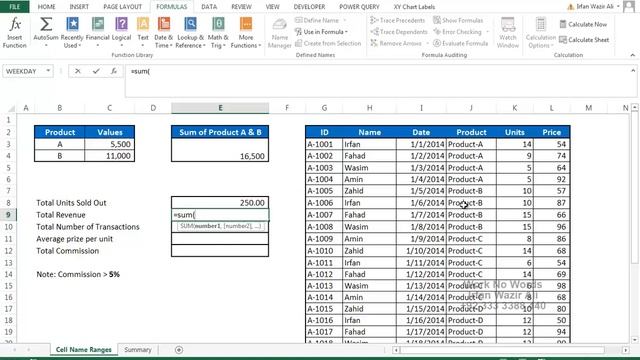Switch to the DEVELOPER tab
The height and width of the screenshot is (360, 640).
(309, 7)
